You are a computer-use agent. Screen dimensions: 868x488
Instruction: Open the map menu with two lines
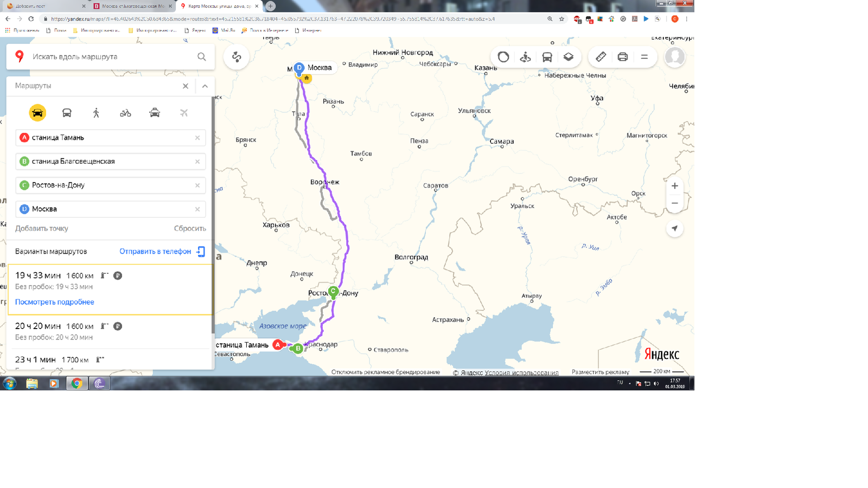[x=644, y=57]
